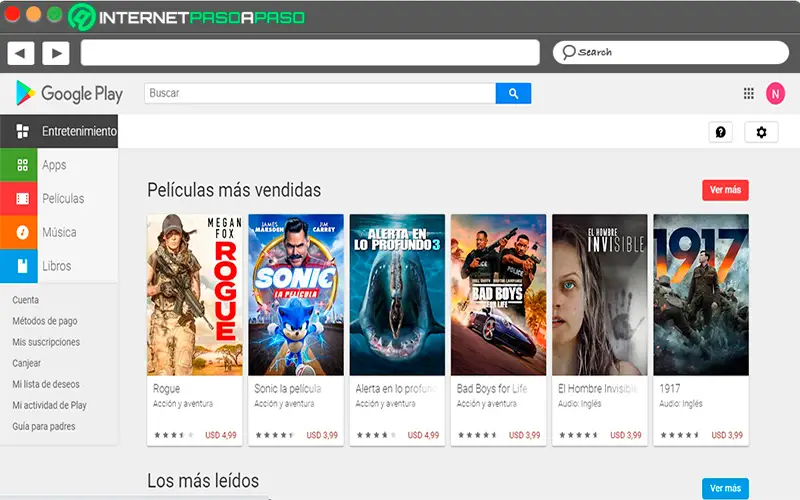Click the browser forward arrow button
The width and height of the screenshot is (800, 500).
click(56, 53)
